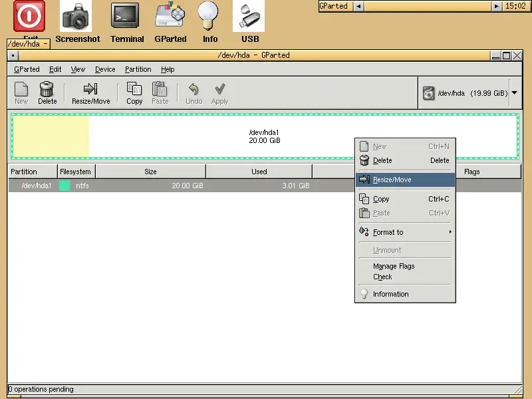Image resolution: width=532 pixels, height=399 pixels.
Task: Click the yellow used-space area of the partition bar
Action: (51, 136)
